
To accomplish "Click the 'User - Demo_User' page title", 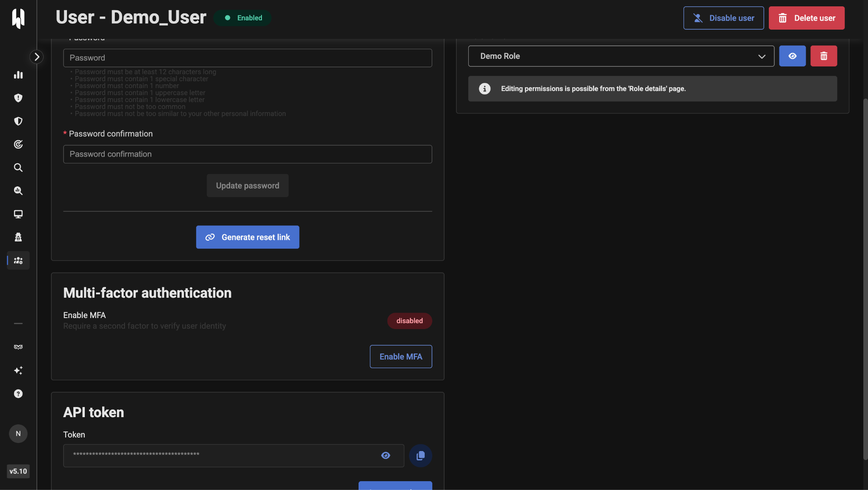I will click(131, 17).
